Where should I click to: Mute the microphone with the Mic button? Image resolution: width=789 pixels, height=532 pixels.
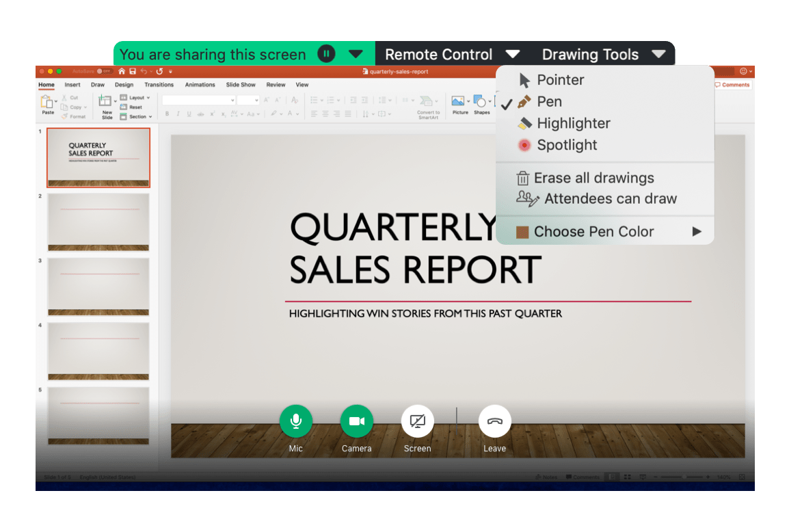tap(295, 421)
